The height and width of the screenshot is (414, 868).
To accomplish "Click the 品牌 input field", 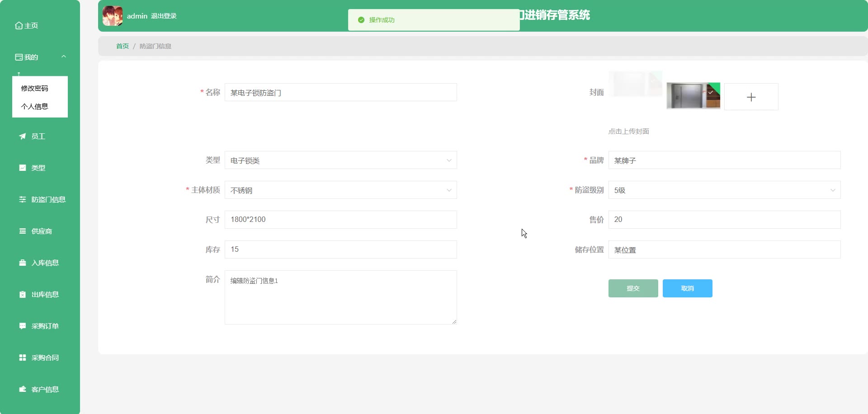I will [725, 160].
